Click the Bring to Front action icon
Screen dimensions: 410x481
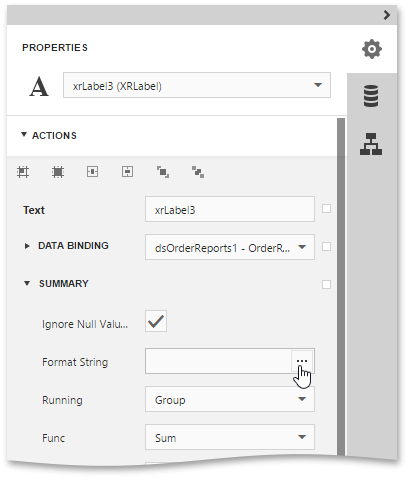pos(164,173)
